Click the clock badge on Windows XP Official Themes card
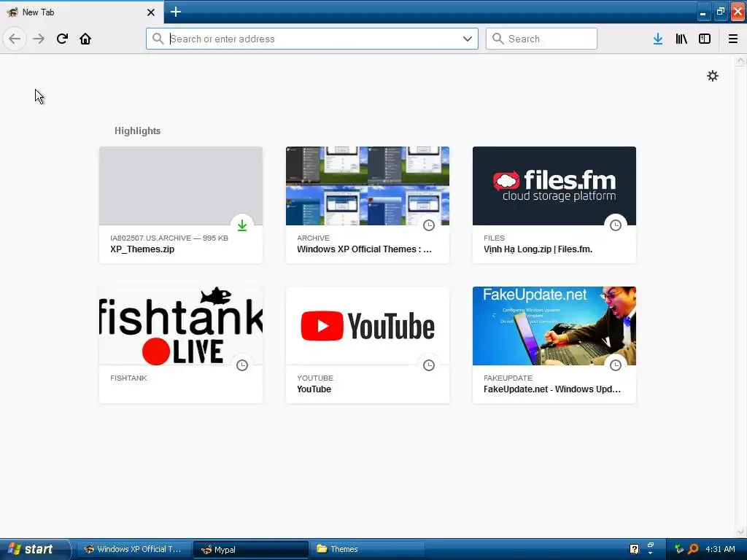 tap(429, 225)
